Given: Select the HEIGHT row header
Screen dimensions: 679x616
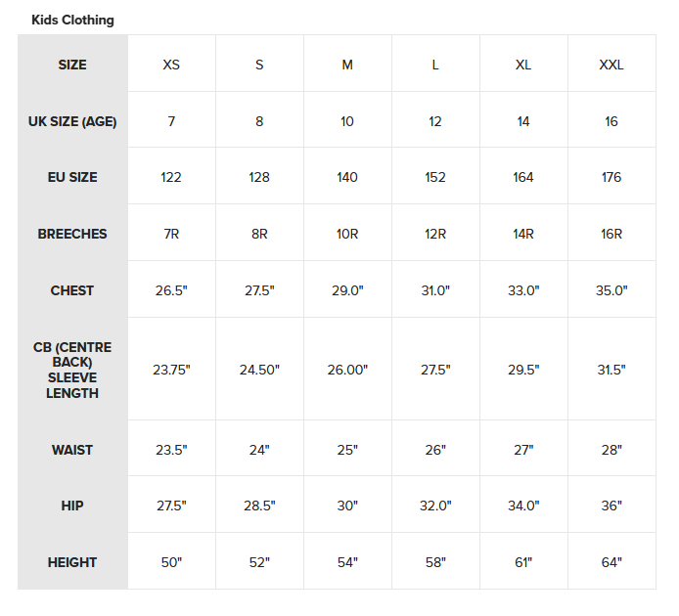Looking at the screenshot, I should point(72,562).
